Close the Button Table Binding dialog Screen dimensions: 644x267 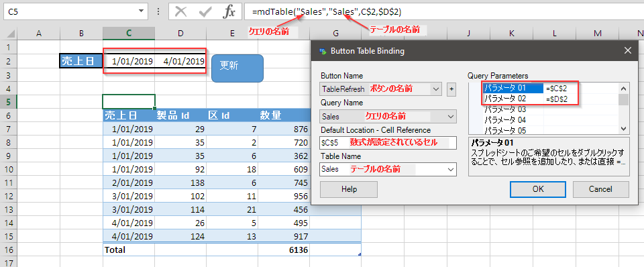click(628, 51)
